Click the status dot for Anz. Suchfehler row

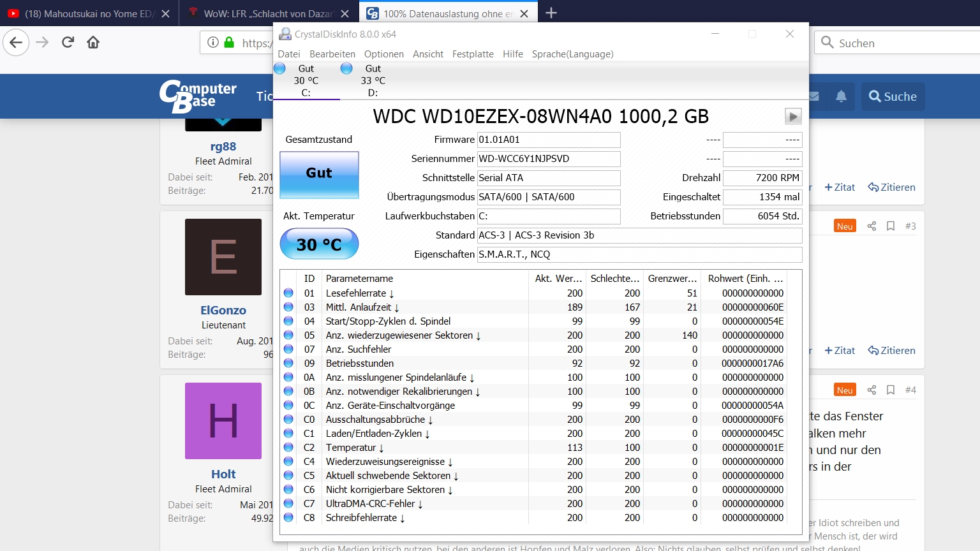(x=288, y=349)
